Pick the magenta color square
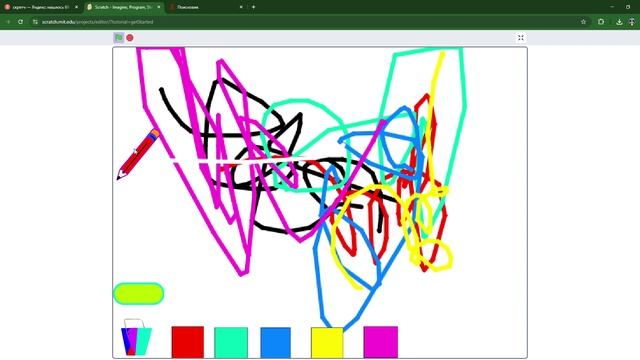The image size is (640, 360). point(380,342)
